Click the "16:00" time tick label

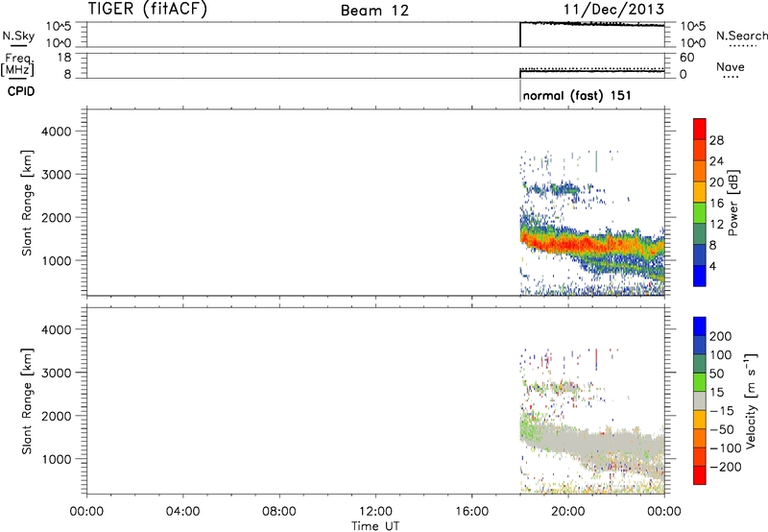click(471, 512)
